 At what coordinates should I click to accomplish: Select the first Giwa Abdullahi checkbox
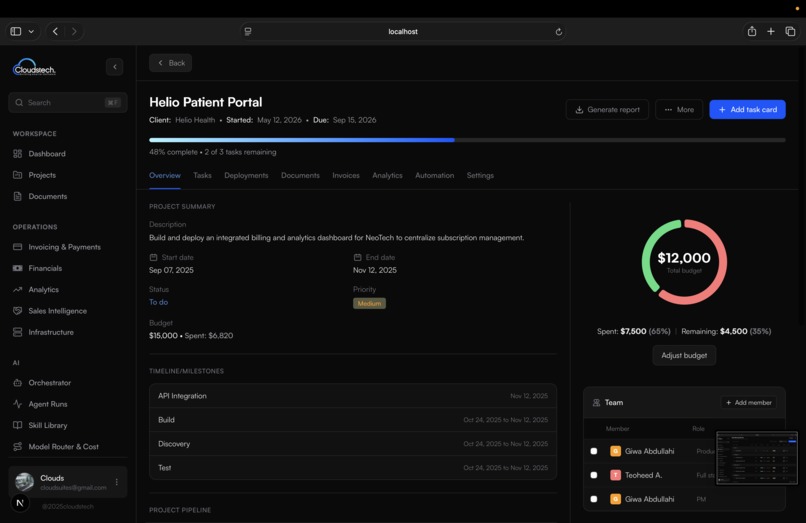594,451
